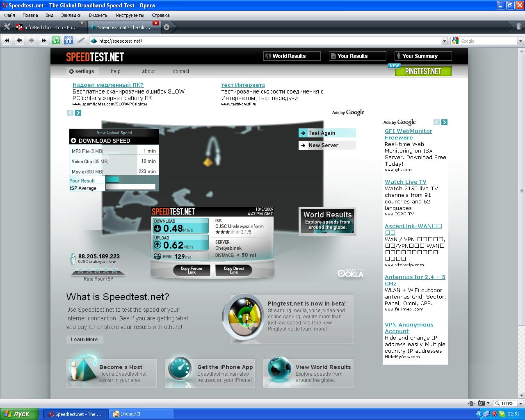Open World Results button in header
This screenshot has width=525, height=420.
[292, 56]
